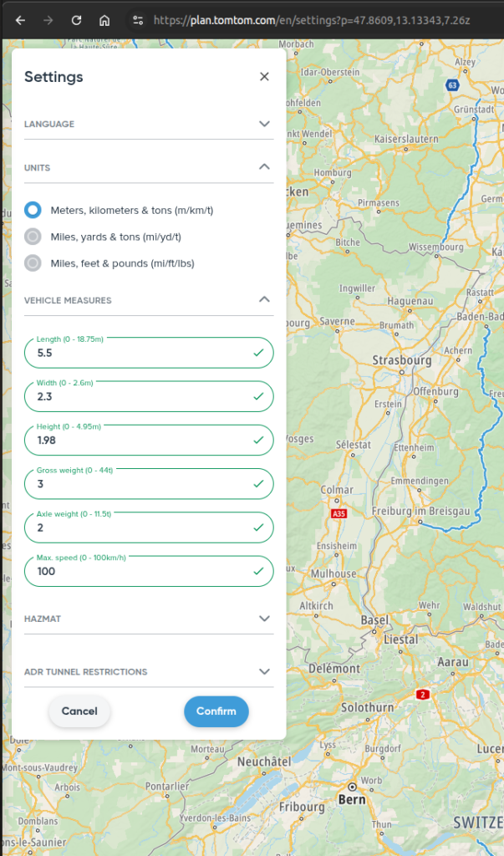Click Aarau on the map

[453, 662]
